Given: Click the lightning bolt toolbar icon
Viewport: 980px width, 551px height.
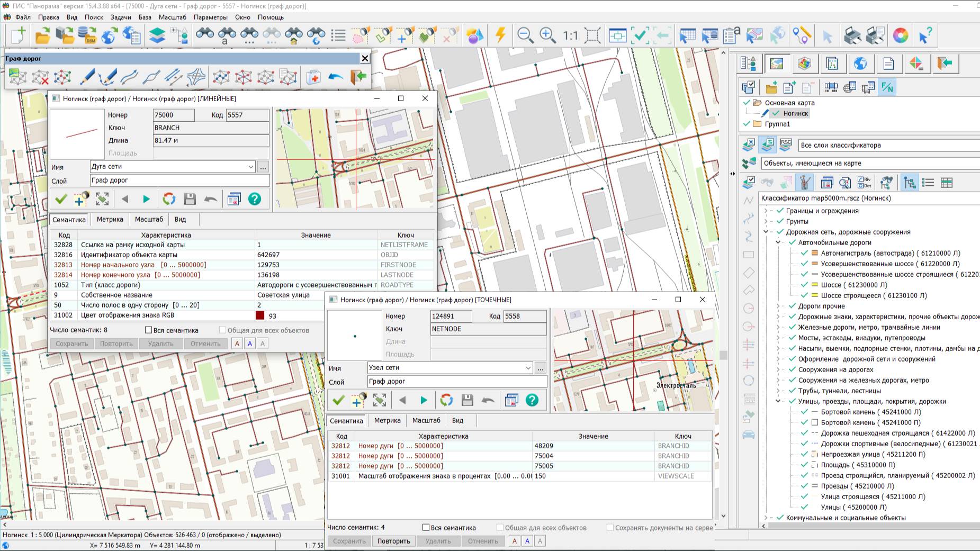Looking at the screenshot, I should (500, 35).
